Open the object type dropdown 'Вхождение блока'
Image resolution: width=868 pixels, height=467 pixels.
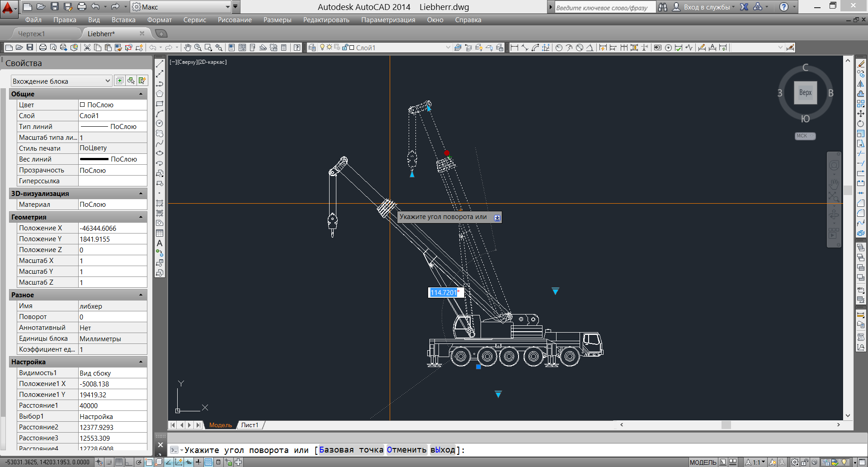click(x=61, y=81)
